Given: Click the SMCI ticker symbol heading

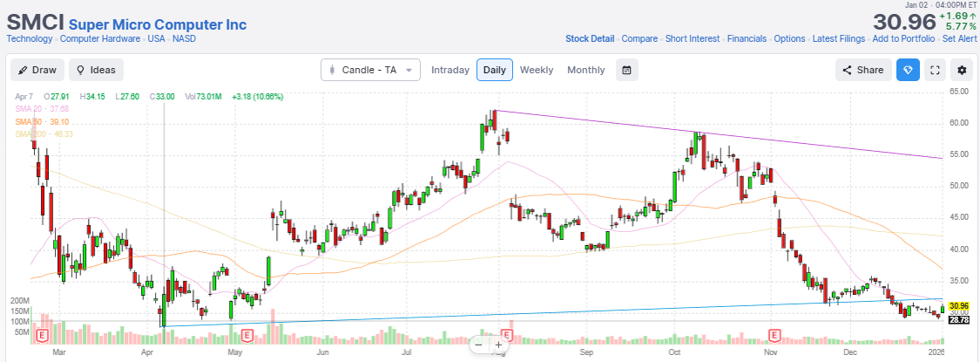Looking at the screenshot, I should [35, 23].
